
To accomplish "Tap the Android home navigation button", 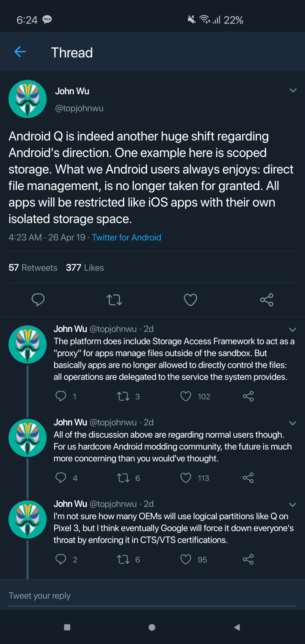I will [x=152, y=627].
